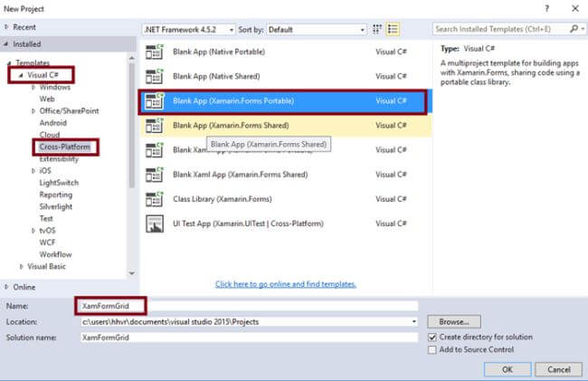
Task: Click the OK button
Action: [x=507, y=369]
